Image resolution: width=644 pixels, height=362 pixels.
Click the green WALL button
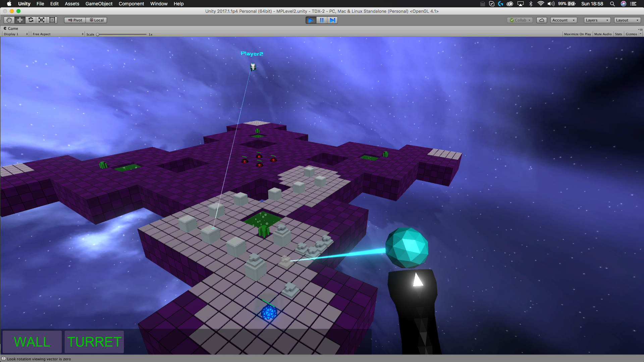[x=32, y=342]
